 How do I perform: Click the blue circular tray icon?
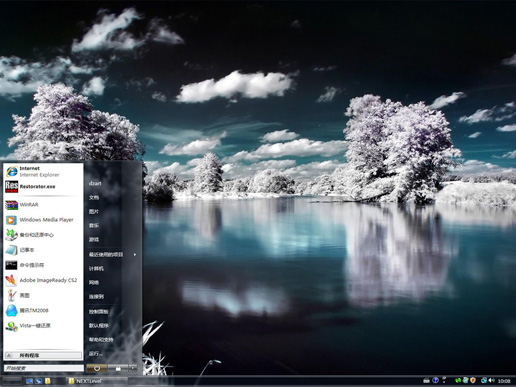click(x=435, y=380)
